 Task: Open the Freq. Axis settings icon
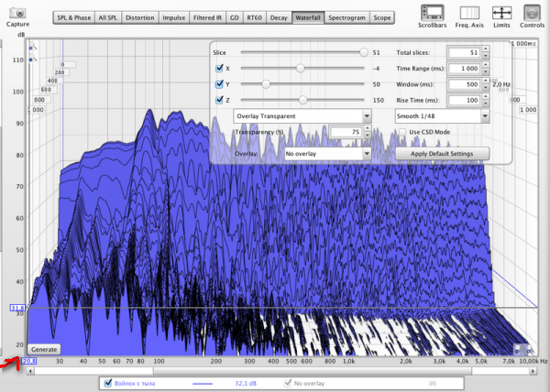click(x=469, y=13)
